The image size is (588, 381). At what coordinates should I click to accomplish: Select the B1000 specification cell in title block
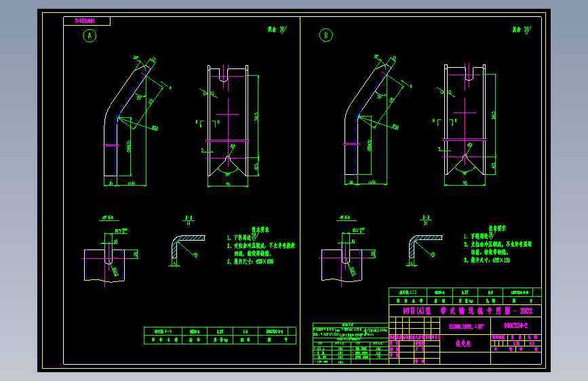tap(465, 326)
